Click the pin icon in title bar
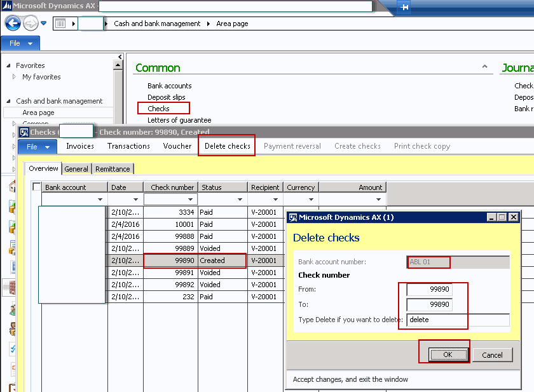The height and width of the screenshot is (392, 534). 404,7
